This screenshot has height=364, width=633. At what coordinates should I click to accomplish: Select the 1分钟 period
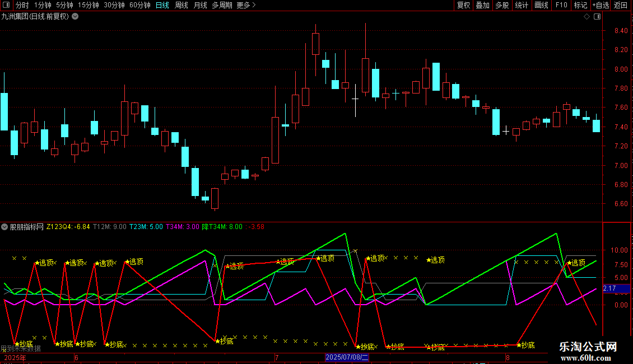(43, 5)
